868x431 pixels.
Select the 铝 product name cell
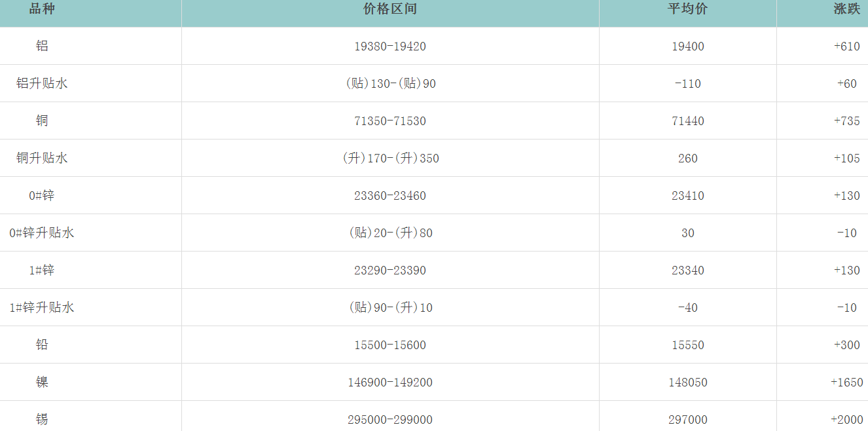point(42,47)
